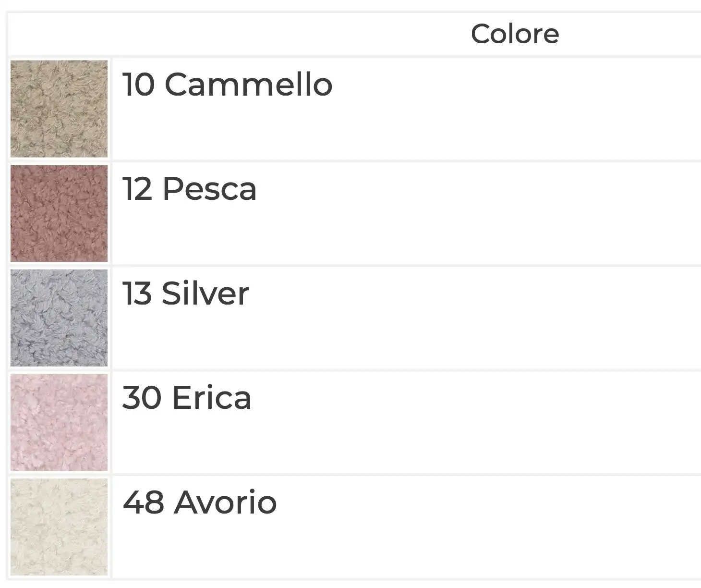
Task: Pick the Pesca dusty rose swatch
Action: coord(59,213)
